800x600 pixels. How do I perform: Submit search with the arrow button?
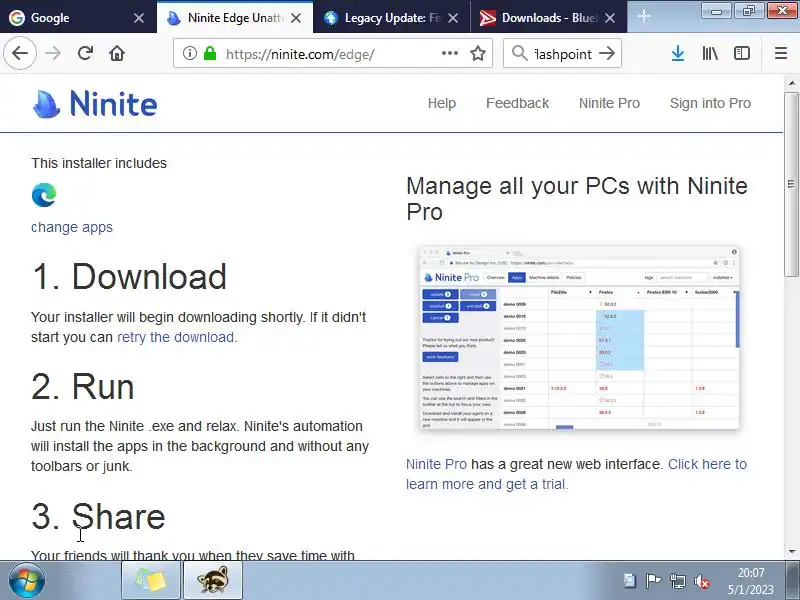tap(607, 53)
